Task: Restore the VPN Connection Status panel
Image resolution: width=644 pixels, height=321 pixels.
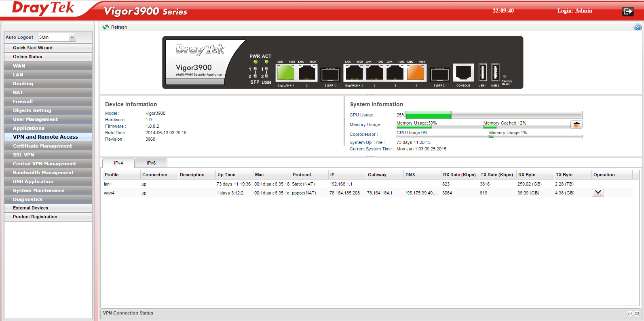Action: (x=630, y=313)
